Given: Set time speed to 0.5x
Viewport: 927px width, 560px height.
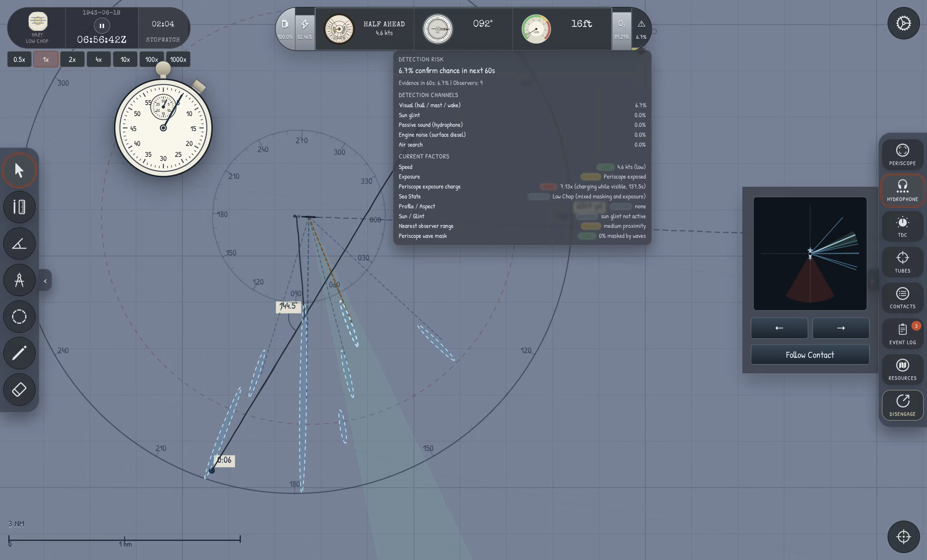Looking at the screenshot, I should [19, 60].
